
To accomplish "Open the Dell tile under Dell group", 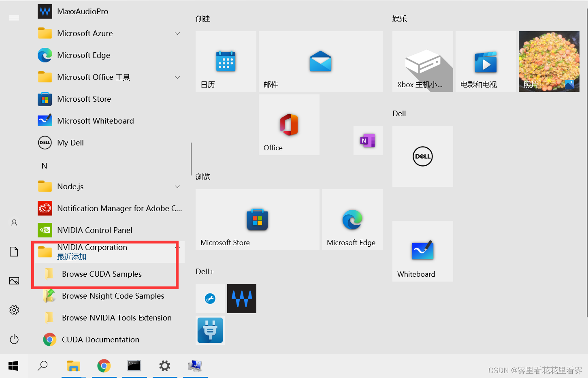I will click(x=423, y=156).
